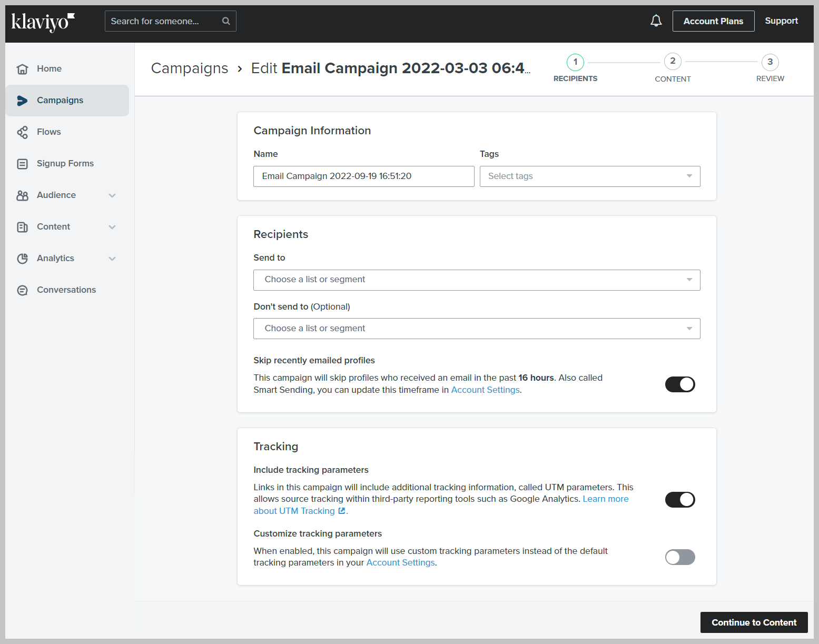The height and width of the screenshot is (644, 819).
Task: Click the Content document icon
Action: [x=22, y=227]
